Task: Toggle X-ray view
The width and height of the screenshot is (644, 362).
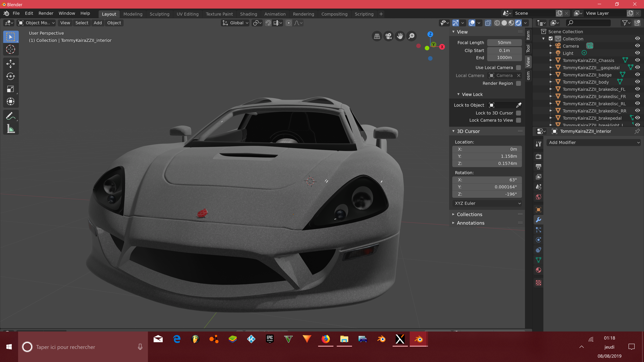Action: 488,23
